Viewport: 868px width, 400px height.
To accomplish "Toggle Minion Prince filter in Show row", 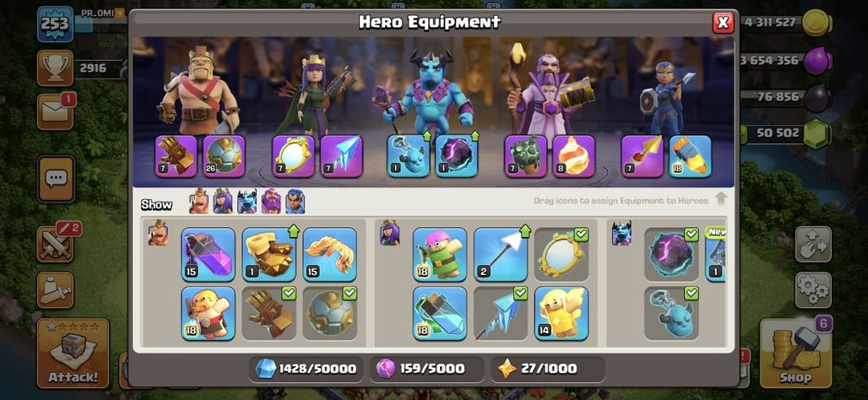I will (x=247, y=203).
